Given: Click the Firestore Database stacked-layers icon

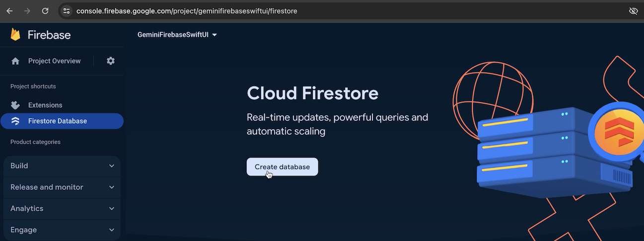Looking at the screenshot, I should pos(15,121).
